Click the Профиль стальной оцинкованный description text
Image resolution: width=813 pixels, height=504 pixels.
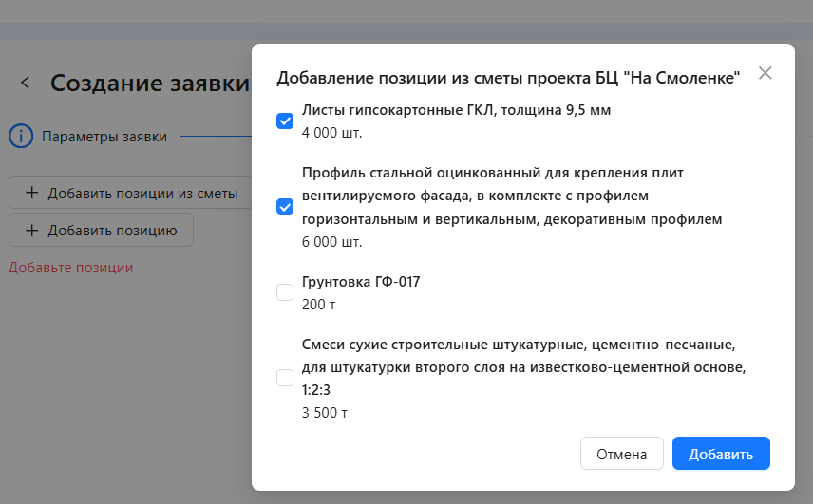[512, 196]
